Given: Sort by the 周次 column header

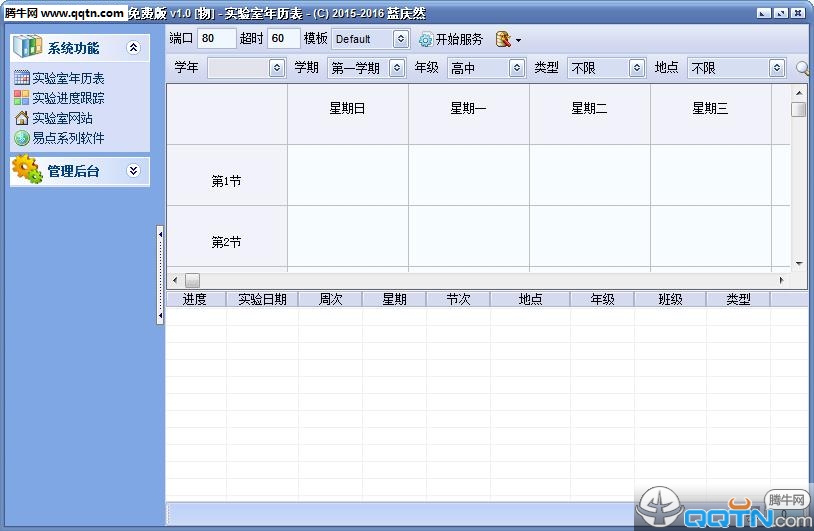Looking at the screenshot, I should pyautogui.click(x=330, y=299).
